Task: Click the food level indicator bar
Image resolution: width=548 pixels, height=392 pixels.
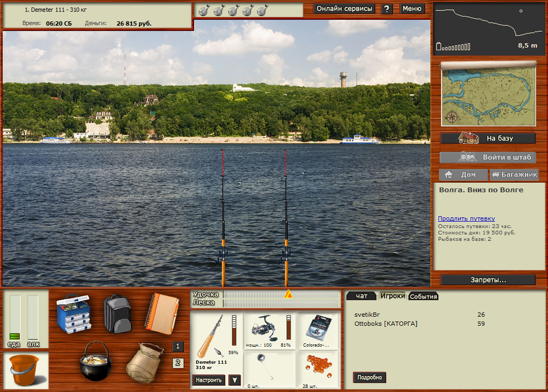Action: point(15,317)
